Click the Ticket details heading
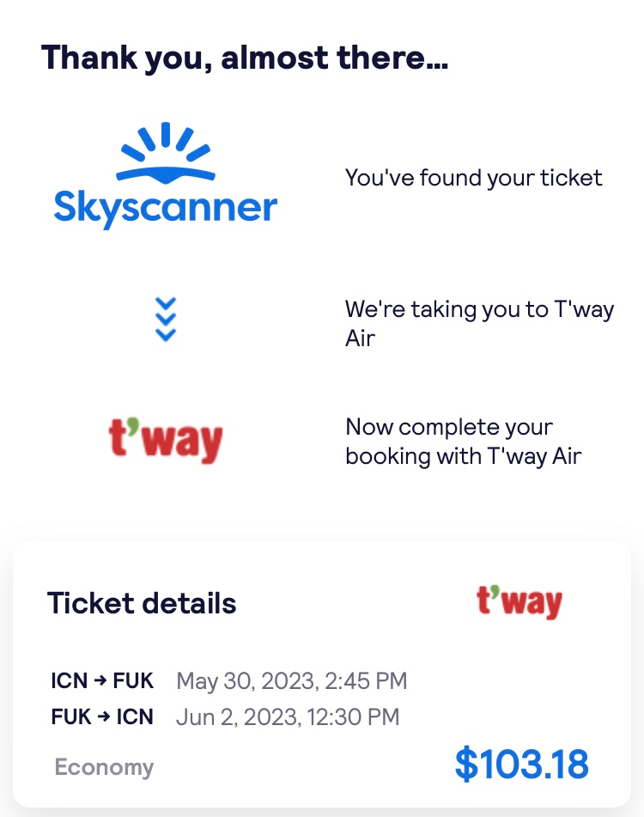The width and height of the screenshot is (644, 817). (x=142, y=603)
